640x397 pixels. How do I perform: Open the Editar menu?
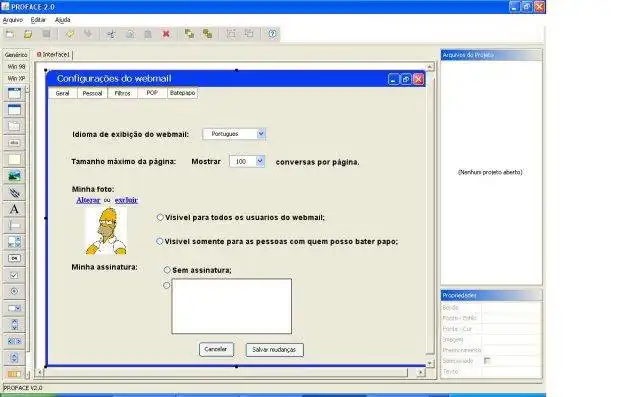38,20
